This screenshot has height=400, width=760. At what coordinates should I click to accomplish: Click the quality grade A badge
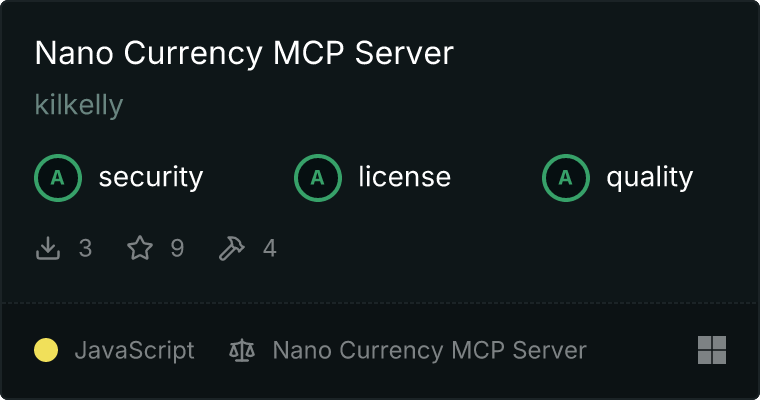coord(566,178)
